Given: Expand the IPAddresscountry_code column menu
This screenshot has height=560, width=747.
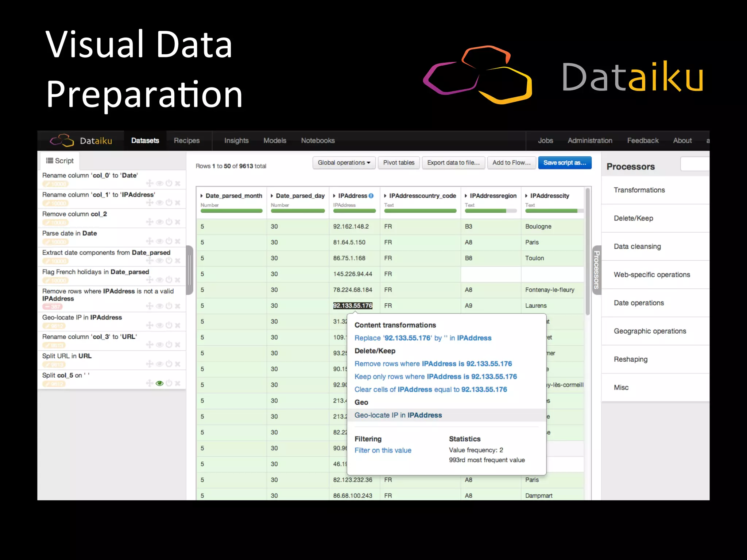Looking at the screenshot, I should pyautogui.click(x=386, y=196).
